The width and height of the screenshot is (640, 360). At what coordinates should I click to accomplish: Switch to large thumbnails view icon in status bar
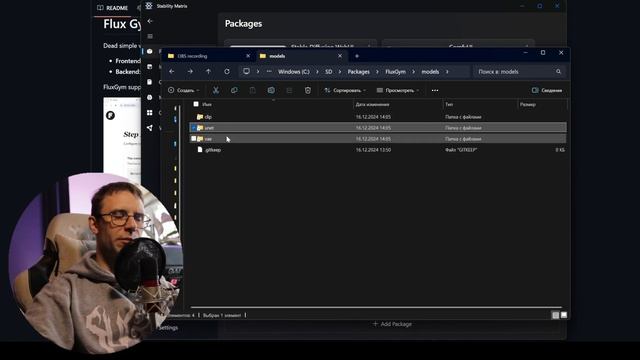tap(564, 315)
